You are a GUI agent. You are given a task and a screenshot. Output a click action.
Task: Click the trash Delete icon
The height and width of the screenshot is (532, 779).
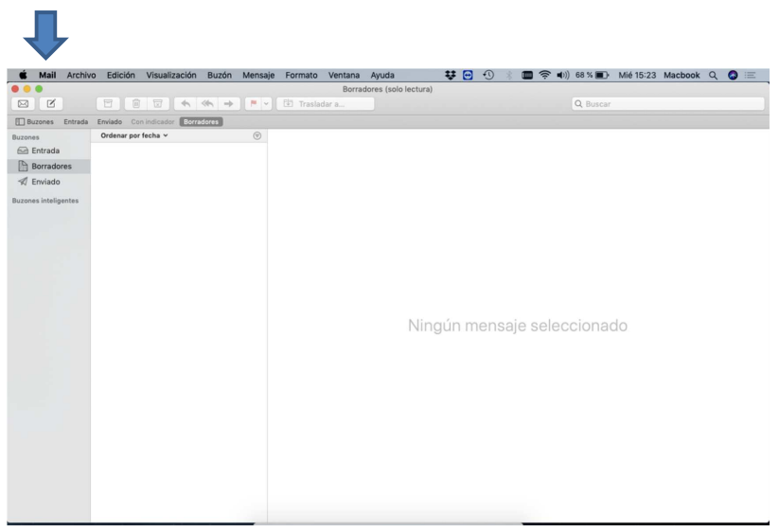click(134, 104)
